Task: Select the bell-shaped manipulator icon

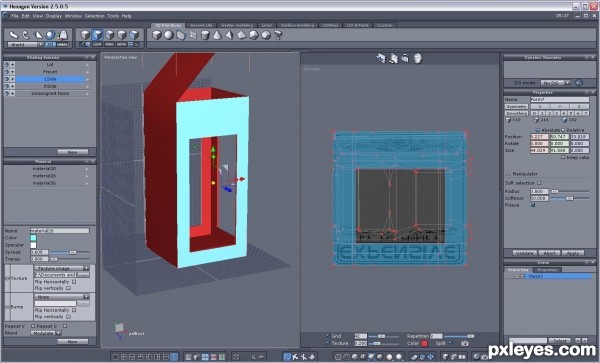Action: [x=62, y=35]
